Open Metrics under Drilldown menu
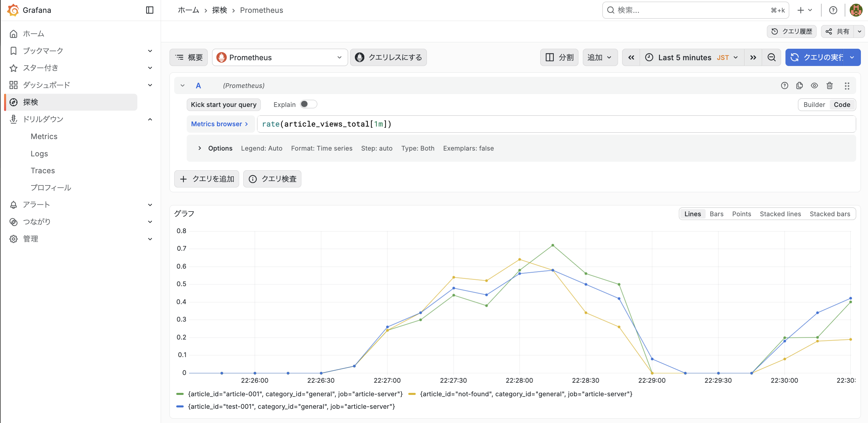The image size is (868, 423). pyautogui.click(x=44, y=136)
